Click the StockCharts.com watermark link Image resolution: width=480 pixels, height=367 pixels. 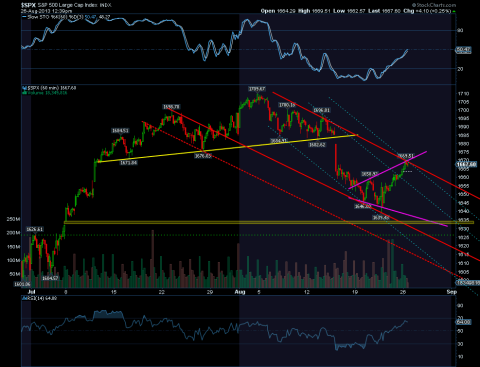pyautogui.click(x=434, y=5)
